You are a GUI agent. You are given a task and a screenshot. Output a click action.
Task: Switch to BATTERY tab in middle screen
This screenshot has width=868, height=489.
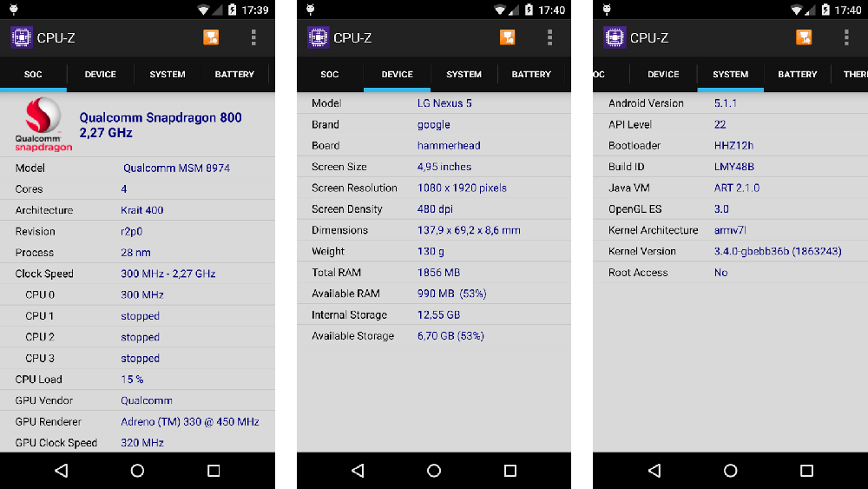pos(531,74)
